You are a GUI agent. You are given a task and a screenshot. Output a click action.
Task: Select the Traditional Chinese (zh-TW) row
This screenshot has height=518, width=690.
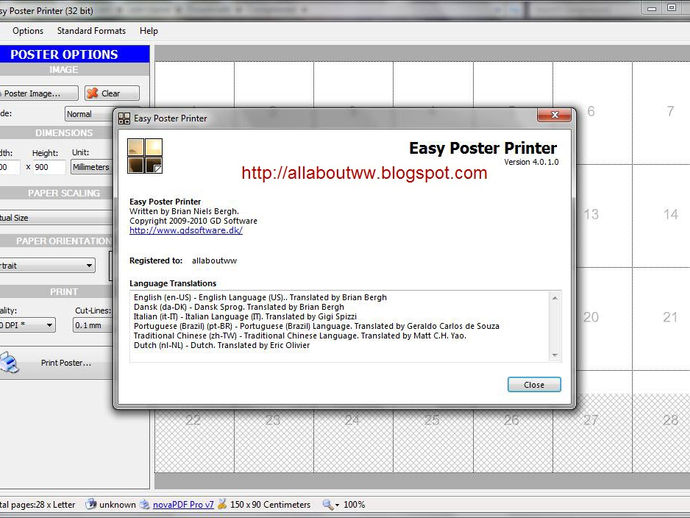tap(300, 336)
